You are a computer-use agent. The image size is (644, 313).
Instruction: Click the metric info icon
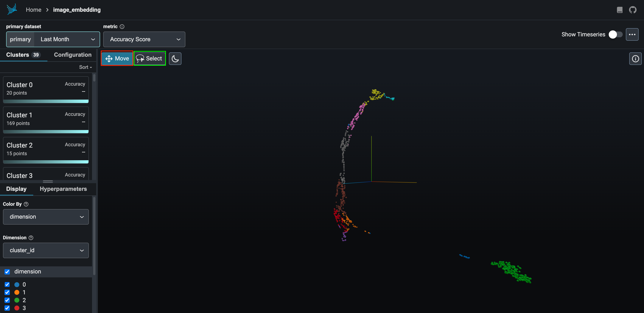click(x=122, y=26)
